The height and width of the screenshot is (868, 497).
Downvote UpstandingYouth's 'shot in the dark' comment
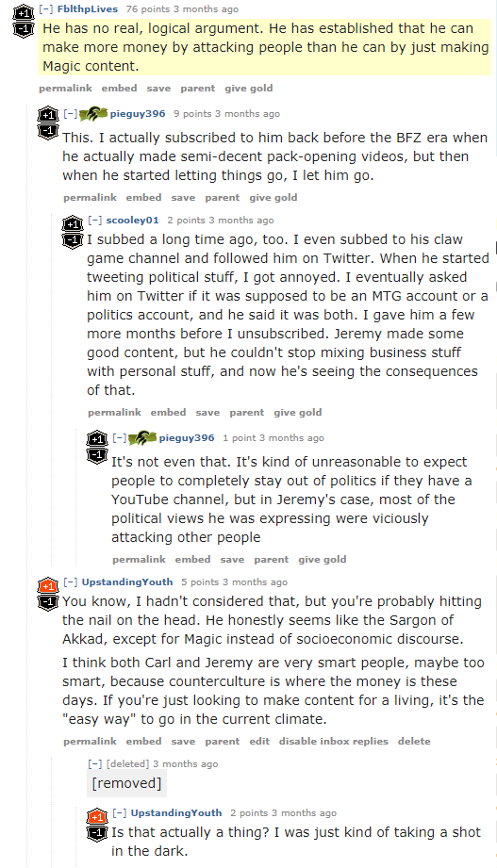[96, 834]
